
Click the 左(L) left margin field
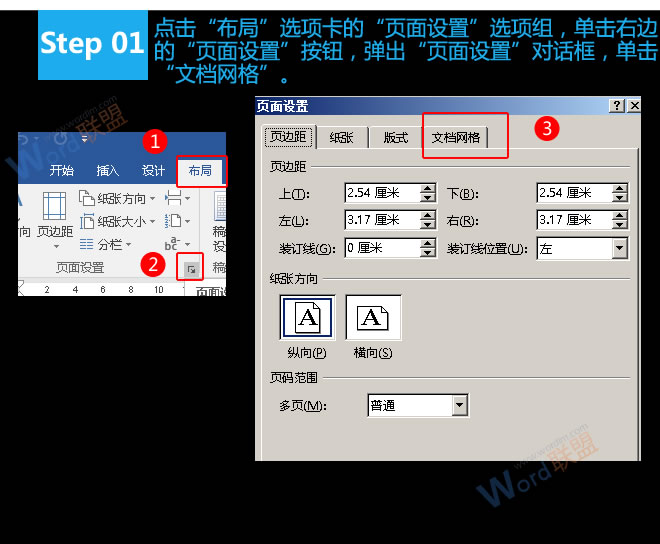coord(383,220)
